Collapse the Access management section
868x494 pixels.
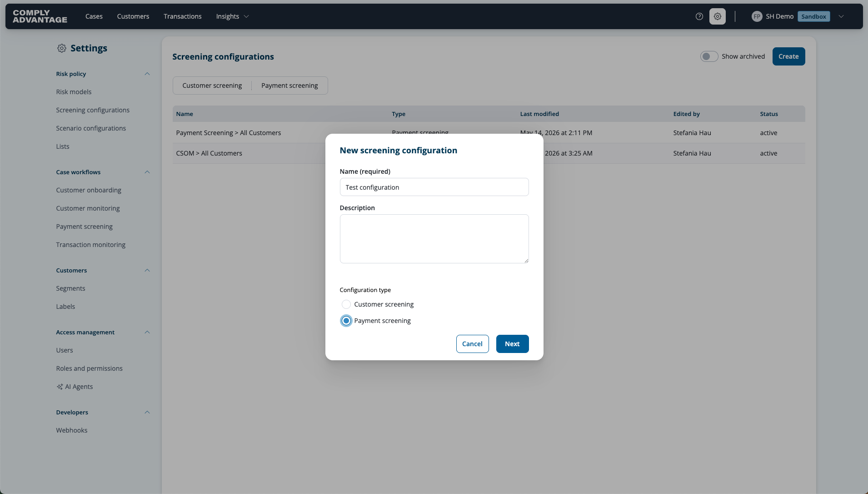point(147,332)
